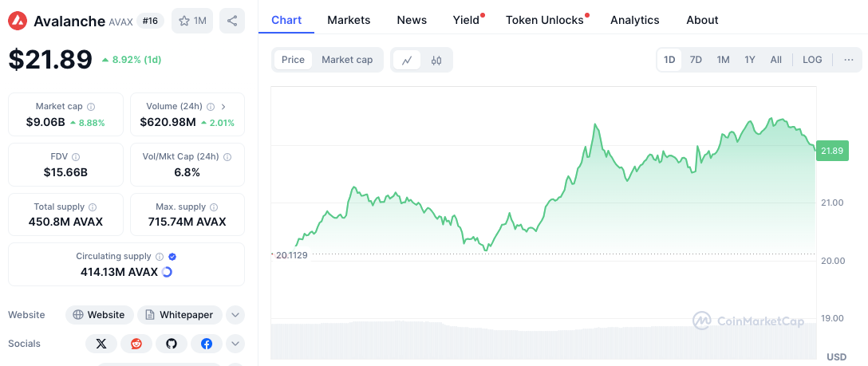Click the $9.06B market cap value

coord(45,122)
